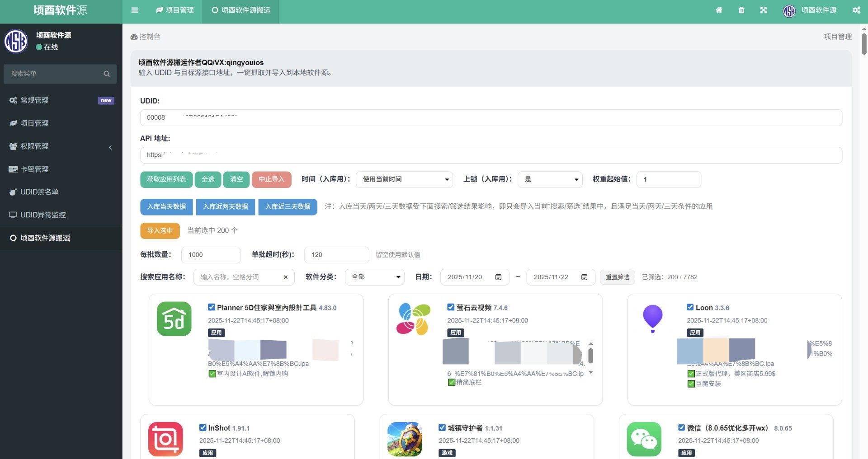This screenshot has height=459, width=868.
Task: Uncheck the 微信 app checkbox
Action: (x=681, y=427)
